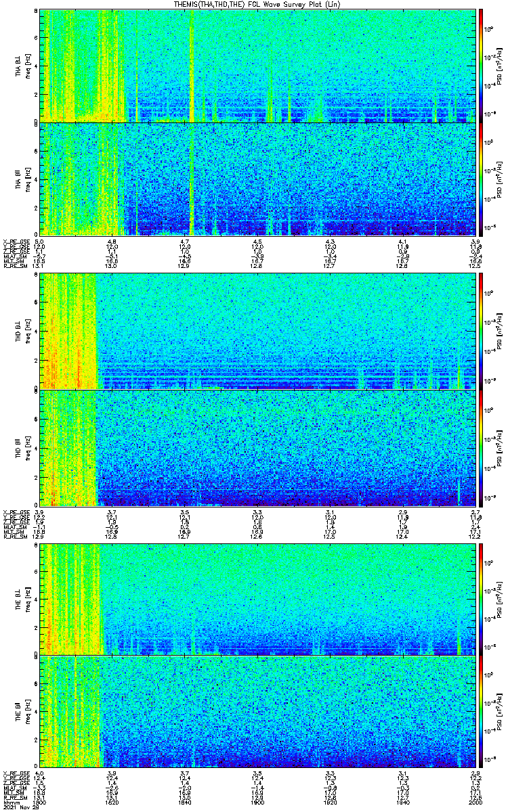Click the hhmm row label
The height and width of the screenshot is (812, 508).
pos(10,803)
